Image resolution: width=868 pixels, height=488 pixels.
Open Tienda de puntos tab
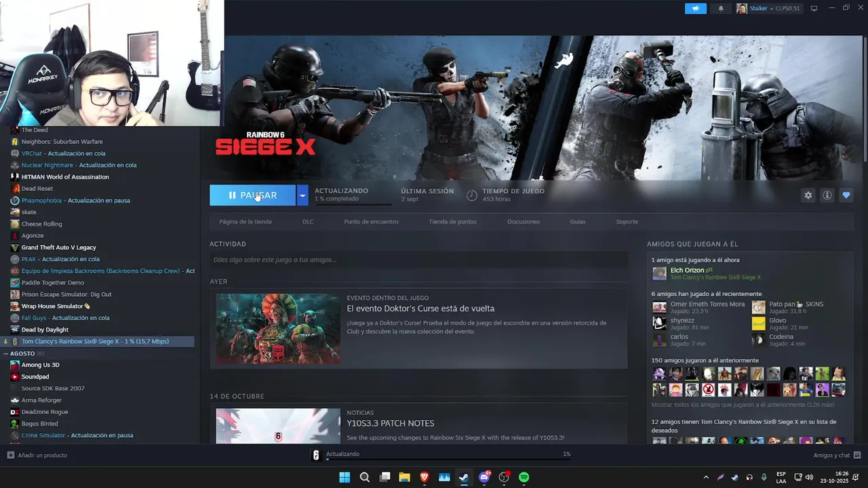[x=452, y=222]
